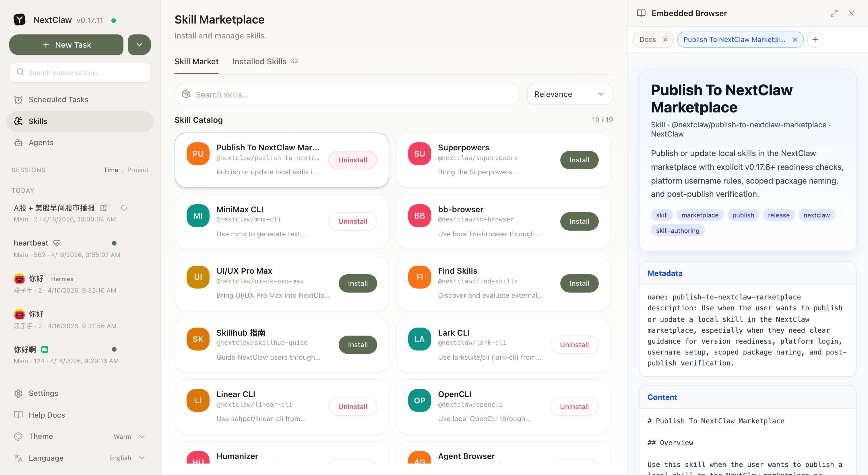Click the refresh icon next to A股 session

pos(124,208)
